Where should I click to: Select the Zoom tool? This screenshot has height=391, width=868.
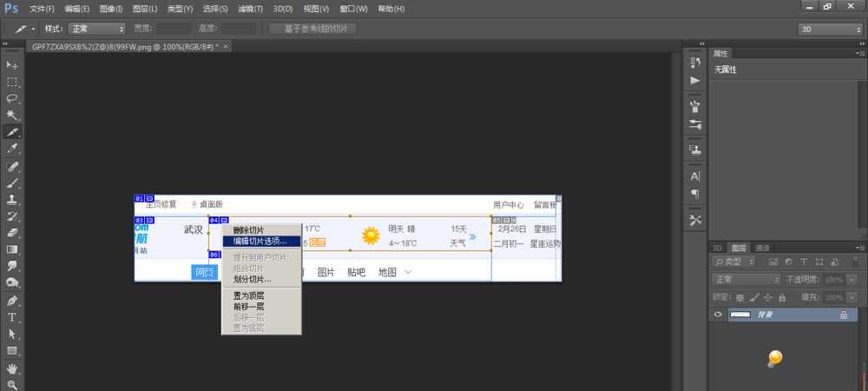coord(12,384)
